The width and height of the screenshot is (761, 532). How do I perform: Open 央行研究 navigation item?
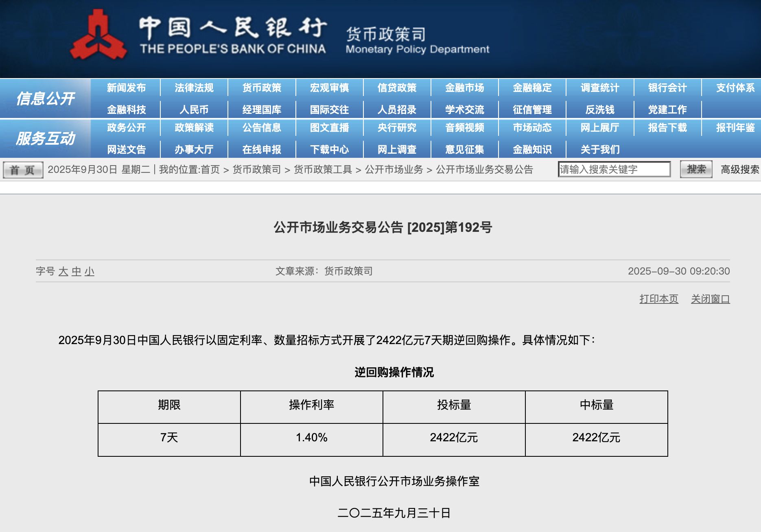(397, 128)
